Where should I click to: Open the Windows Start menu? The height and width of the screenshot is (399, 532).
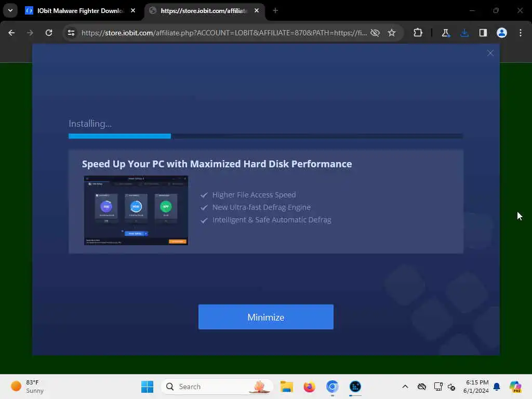click(147, 387)
